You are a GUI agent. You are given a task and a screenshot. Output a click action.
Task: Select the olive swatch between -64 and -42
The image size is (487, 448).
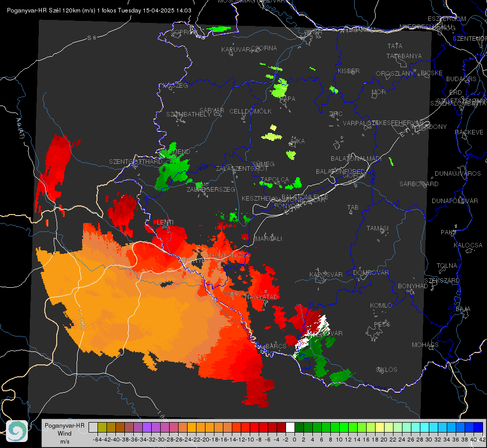(102, 428)
